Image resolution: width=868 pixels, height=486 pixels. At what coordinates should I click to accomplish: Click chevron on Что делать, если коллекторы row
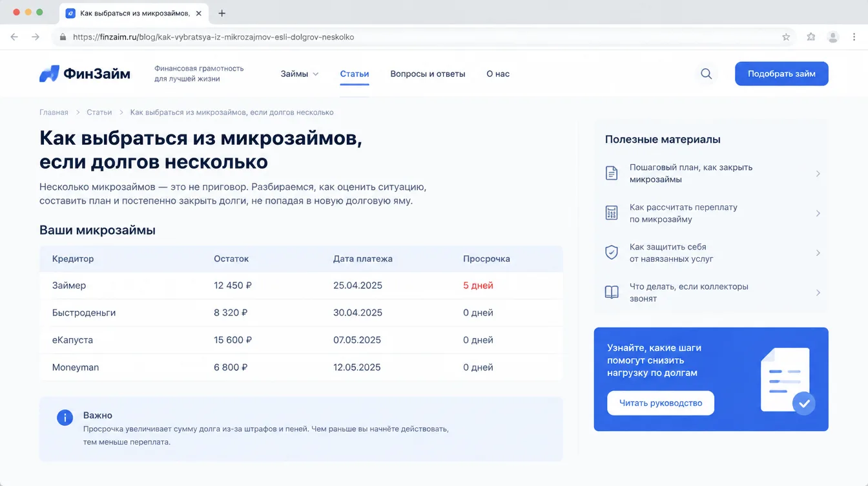click(x=818, y=293)
